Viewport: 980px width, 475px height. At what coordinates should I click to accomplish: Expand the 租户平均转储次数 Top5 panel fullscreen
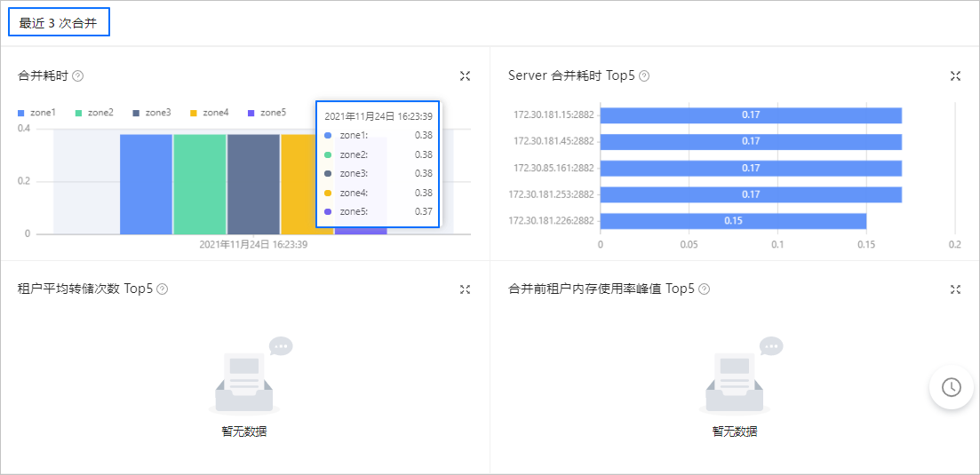pyautogui.click(x=465, y=289)
